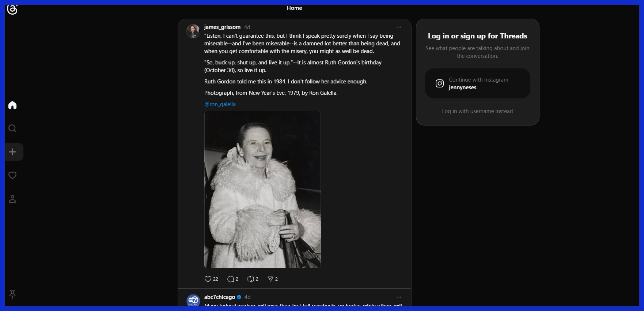The image size is (644, 311).
Task: Open the james_grissom username link
Action: pyautogui.click(x=222, y=27)
